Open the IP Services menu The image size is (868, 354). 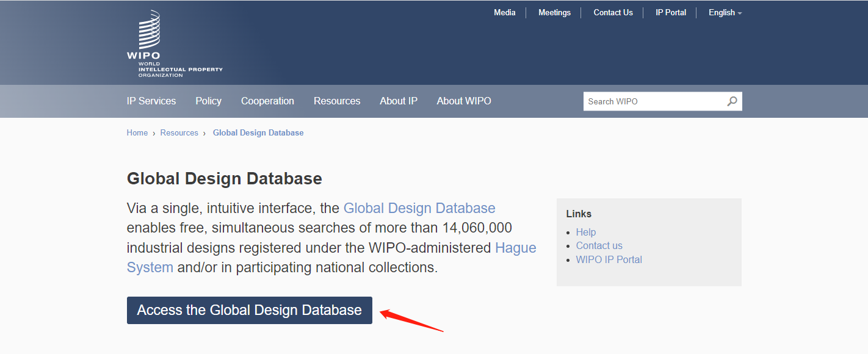tap(151, 101)
